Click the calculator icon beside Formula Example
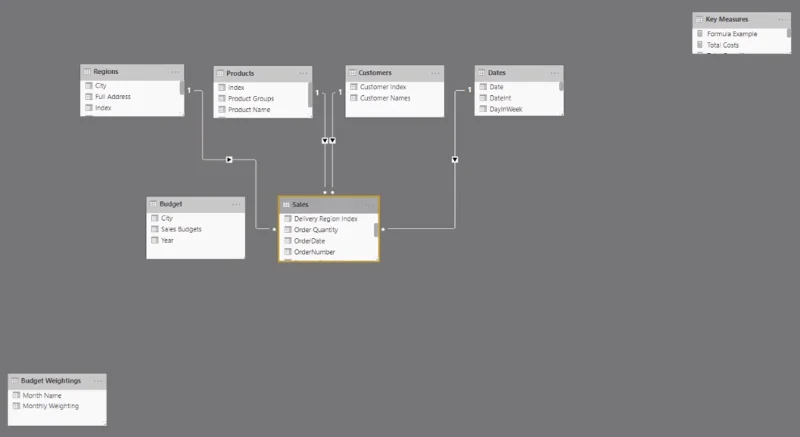The image size is (800, 437). [700, 33]
